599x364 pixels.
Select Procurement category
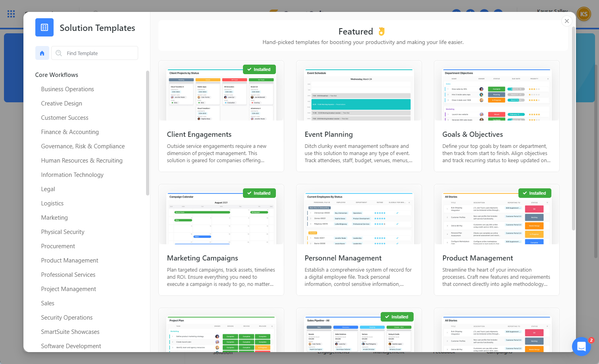[x=58, y=246]
